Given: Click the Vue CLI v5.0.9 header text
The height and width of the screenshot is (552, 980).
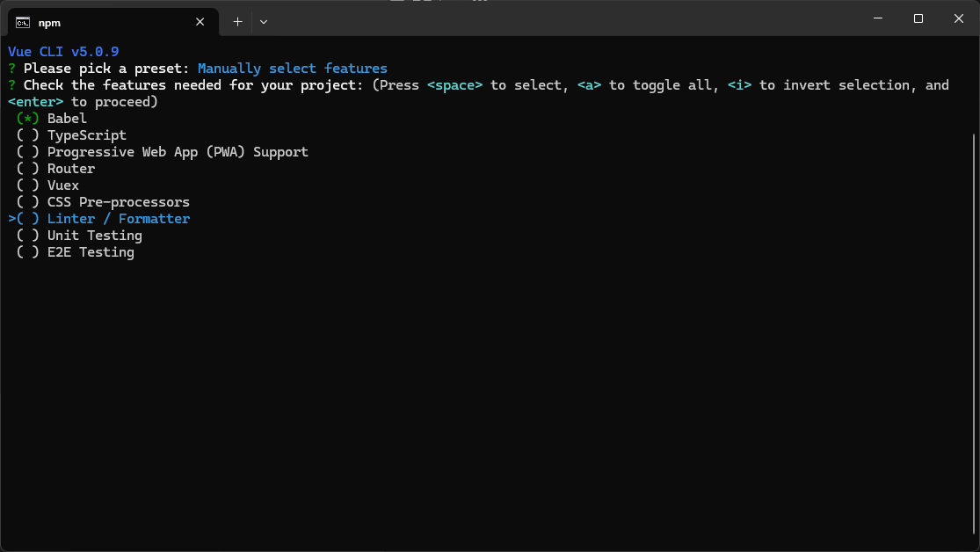Looking at the screenshot, I should point(63,52).
